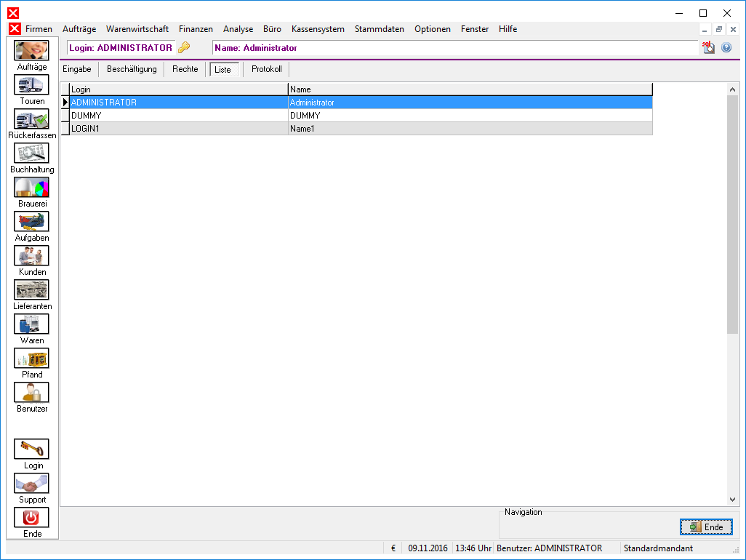This screenshot has width=746, height=560.
Task: Click the Ende button in Navigation
Action: tap(706, 527)
